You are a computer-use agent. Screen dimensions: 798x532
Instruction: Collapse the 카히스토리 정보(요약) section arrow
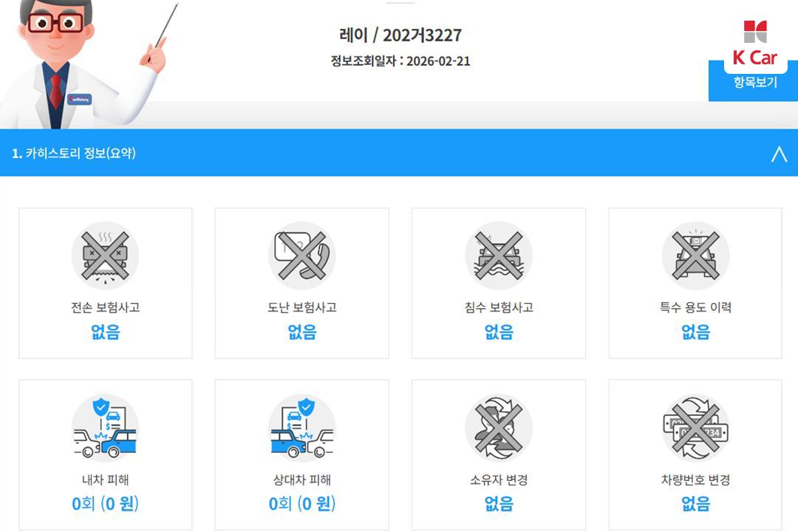pyautogui.click(x=780, y=154)
